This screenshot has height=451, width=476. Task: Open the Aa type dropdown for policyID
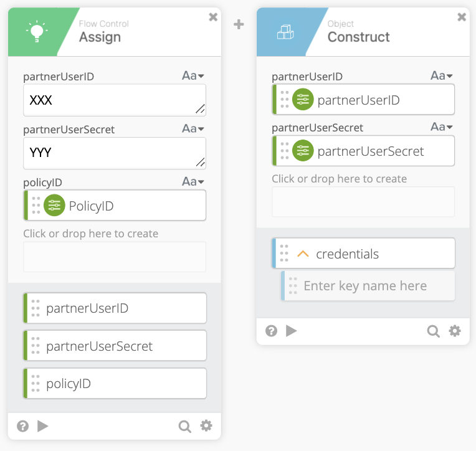[x=193, y=182]
